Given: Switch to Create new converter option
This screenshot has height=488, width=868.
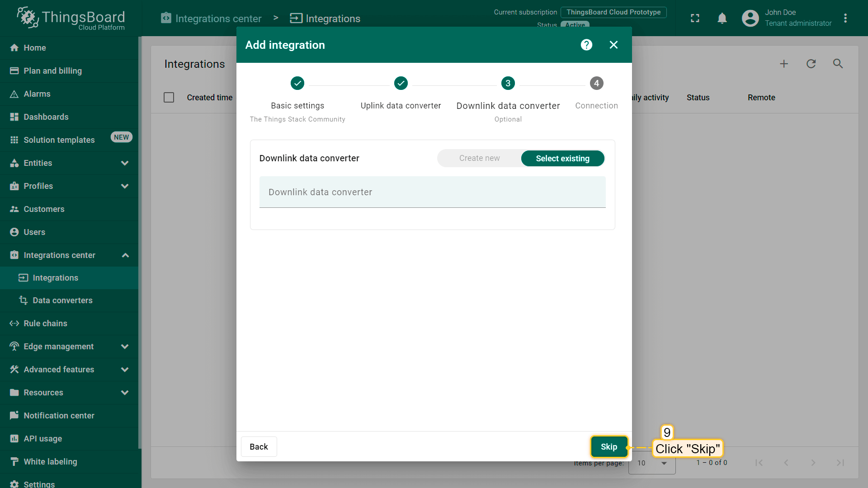Looking at the screenshot, I should (479, 158).
